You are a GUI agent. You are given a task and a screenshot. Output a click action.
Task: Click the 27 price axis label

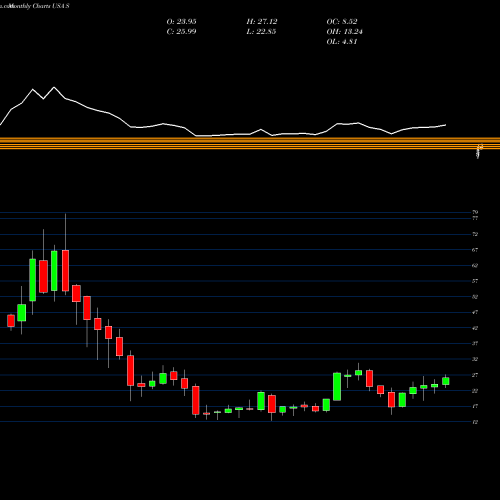475,375
